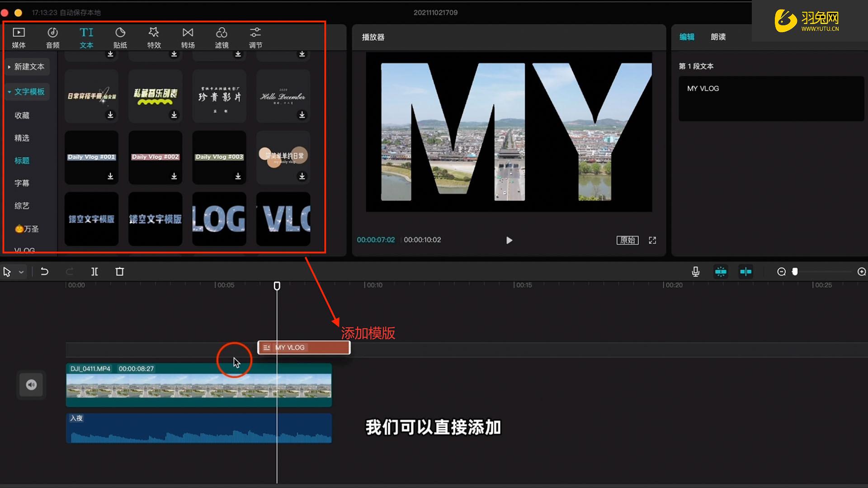Toggle the auto-snap alignment button
This screenshot has height=488, width=868.
coord(745,272)
